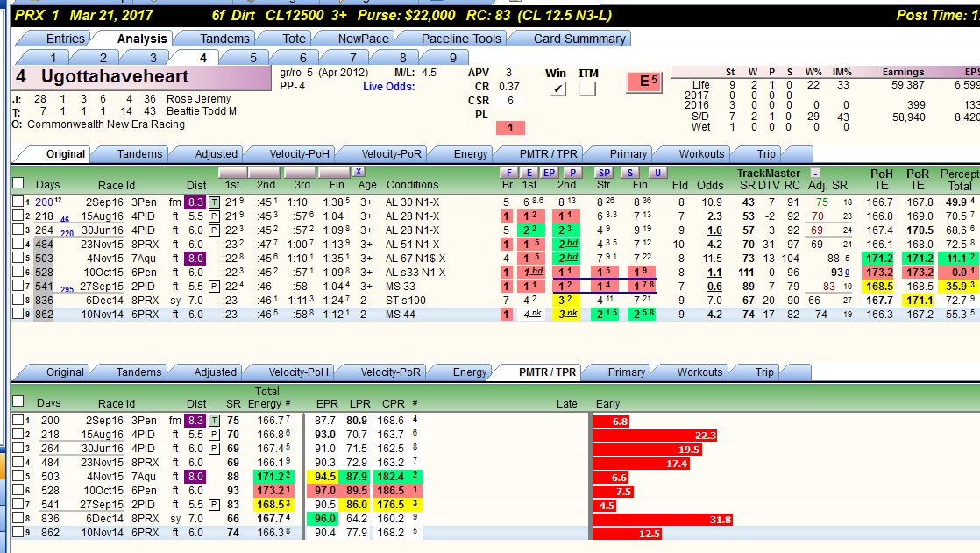Screen dimensions: 980x553
Task: Click the T marker on the 2Sep16 top row
Action: pyautogui.click(x=214, y=202)
